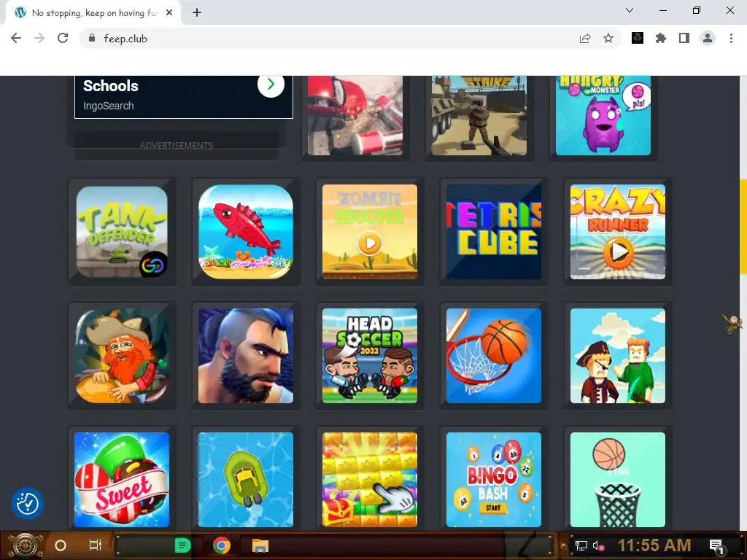Viewport: 747px width, 560px height.
Task: Share this page via toolbar icon
Action: coord(585,38)
